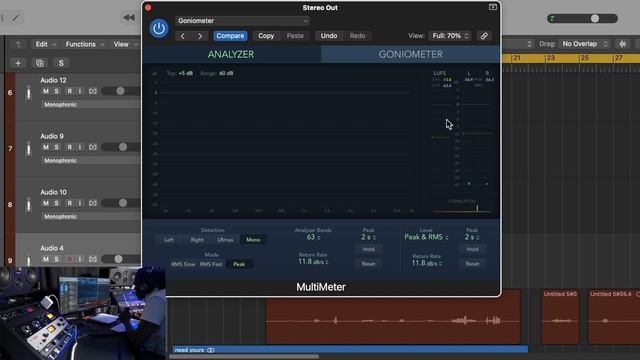Adjust the Audio 12 volume slider
Viewport: 640px width, 360px height.
[x=121, y=91]
